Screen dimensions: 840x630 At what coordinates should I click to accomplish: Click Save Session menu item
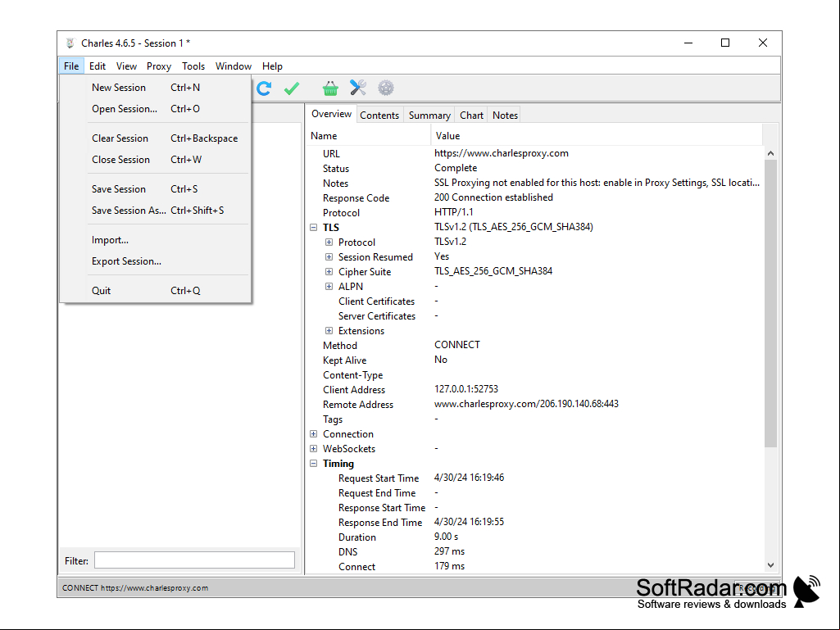(x=156, y=189)
